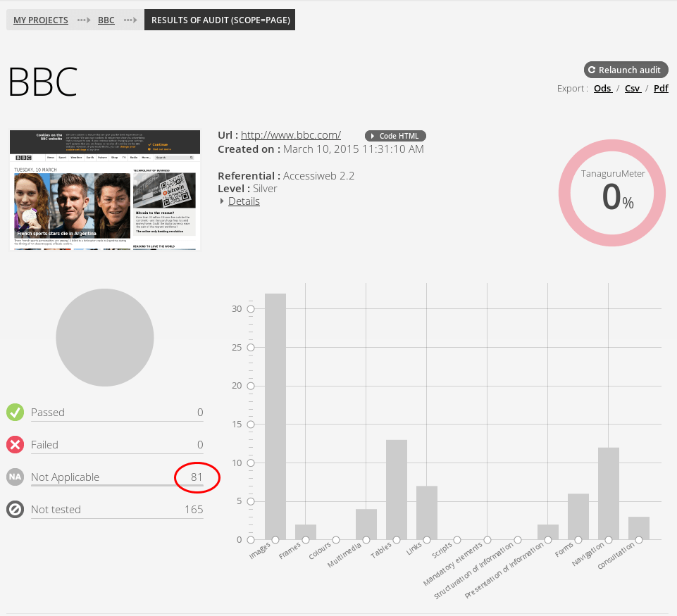Click the Tables bar in the chart
This screenshot has height=616, width=677.
[x=397, y=489]
